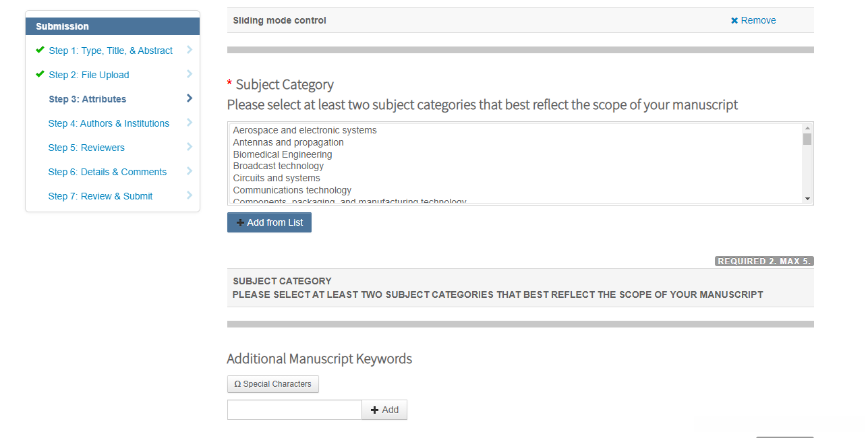Screen dimensions: 868x438
Task: Click the chevron arrow on Step 3: Attributes
Action: [190, 98]
